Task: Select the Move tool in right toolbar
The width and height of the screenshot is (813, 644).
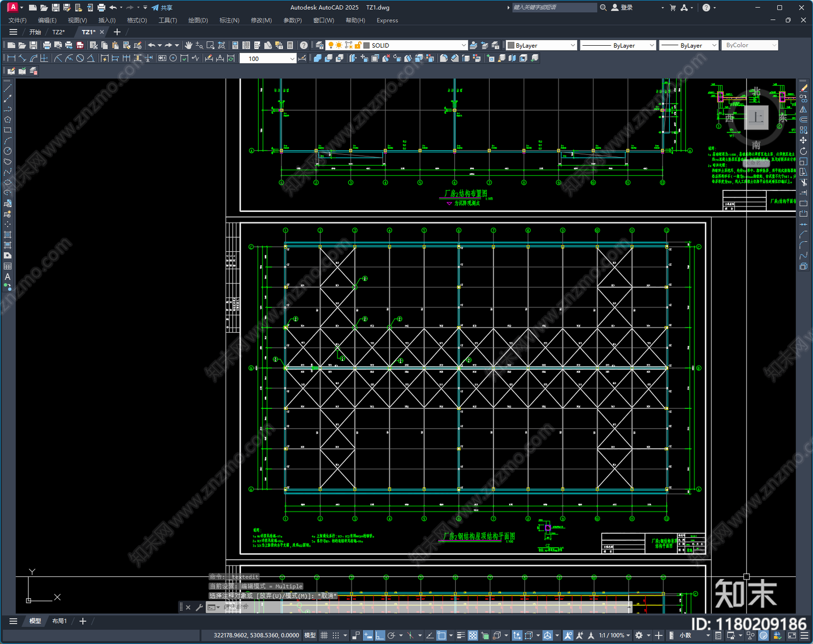Action: (x=803, y=140)
